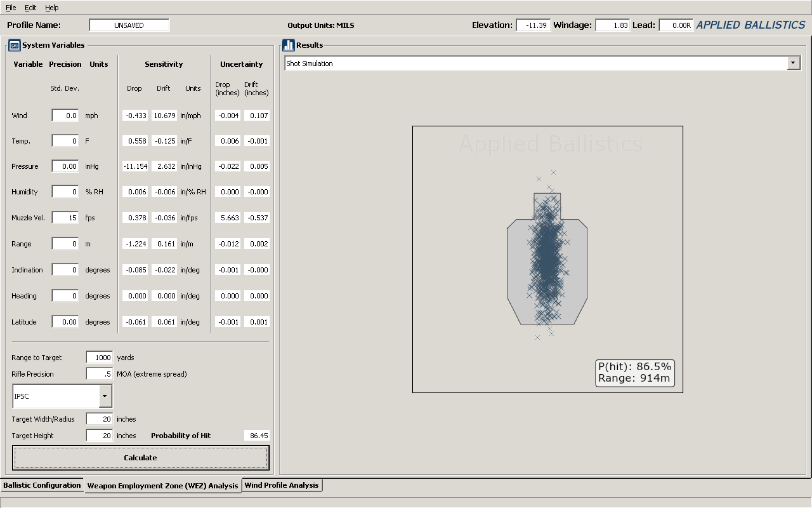Screen dimensions: 812x508
Task: Expand the IPSC target type dropdown
Action: [x=105, y=396]
